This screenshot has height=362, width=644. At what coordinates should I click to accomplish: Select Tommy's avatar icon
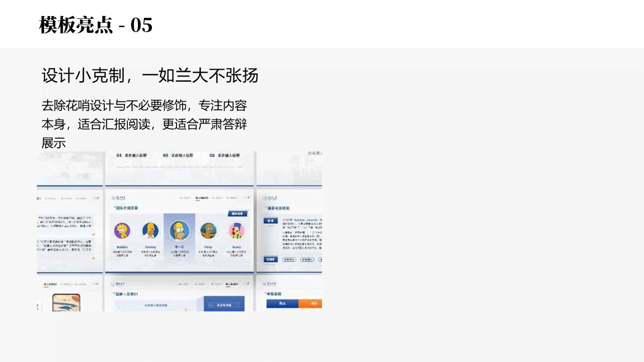click(x=150, y=231)
